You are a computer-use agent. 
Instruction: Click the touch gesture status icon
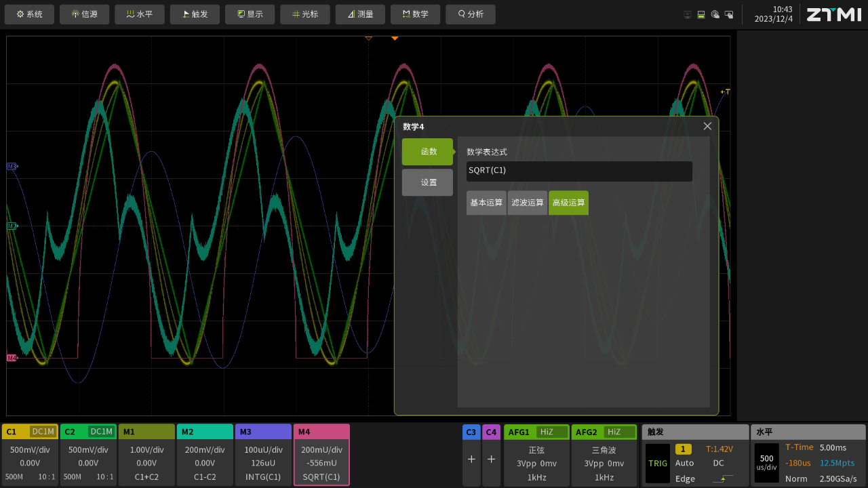tap(715, 14)
